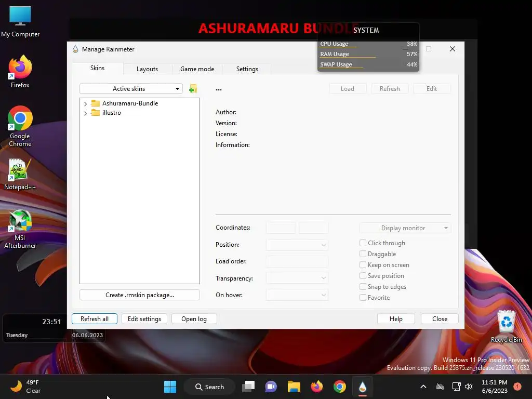This screenshot has height=399, width=532.
Task: Click the Refresh button
Action: tap(390, 89)
